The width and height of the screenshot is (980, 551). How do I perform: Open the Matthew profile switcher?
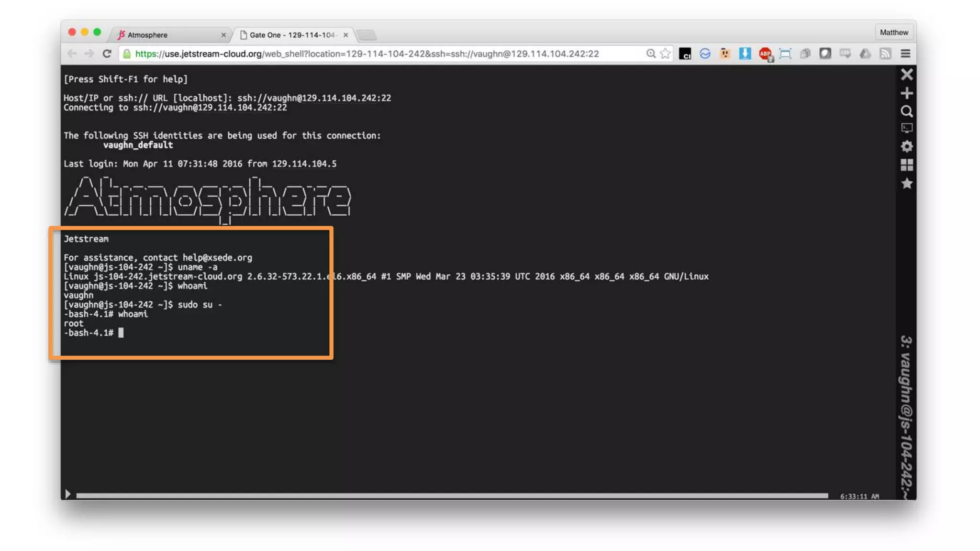(x=893, y=33)
